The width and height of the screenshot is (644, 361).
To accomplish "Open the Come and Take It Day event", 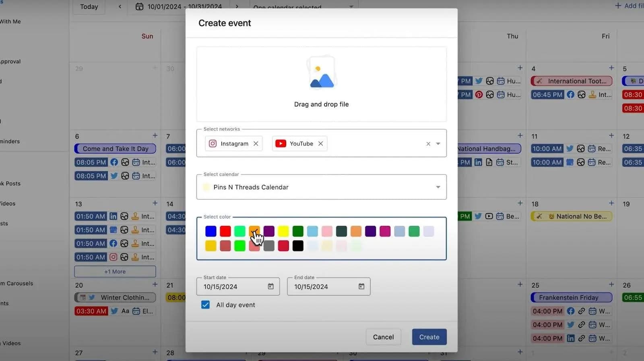I will (x=115, y=149).
